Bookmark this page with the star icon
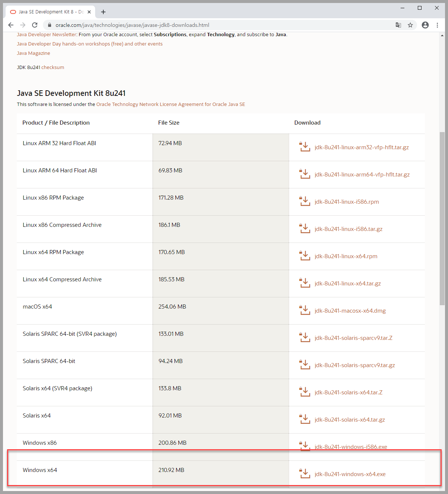 [410, 25]
